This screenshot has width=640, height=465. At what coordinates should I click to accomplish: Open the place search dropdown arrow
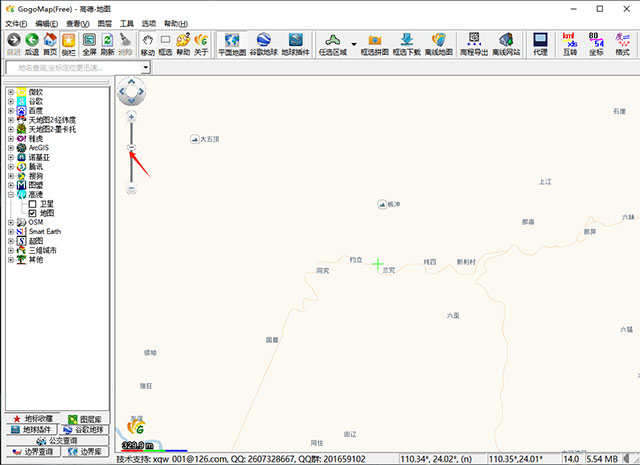[145, 68]
